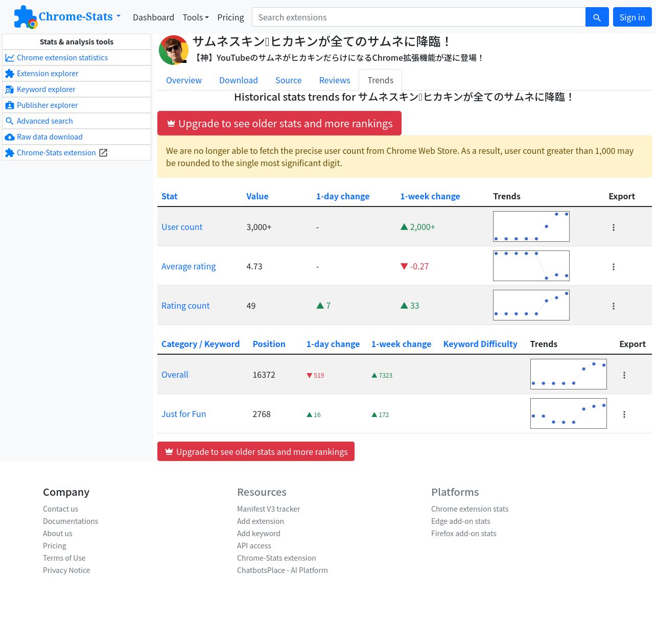Viewport: 656px width, 644px height.
Task: Click the Overall position trend sparkline
Action: tap(569, 374)
